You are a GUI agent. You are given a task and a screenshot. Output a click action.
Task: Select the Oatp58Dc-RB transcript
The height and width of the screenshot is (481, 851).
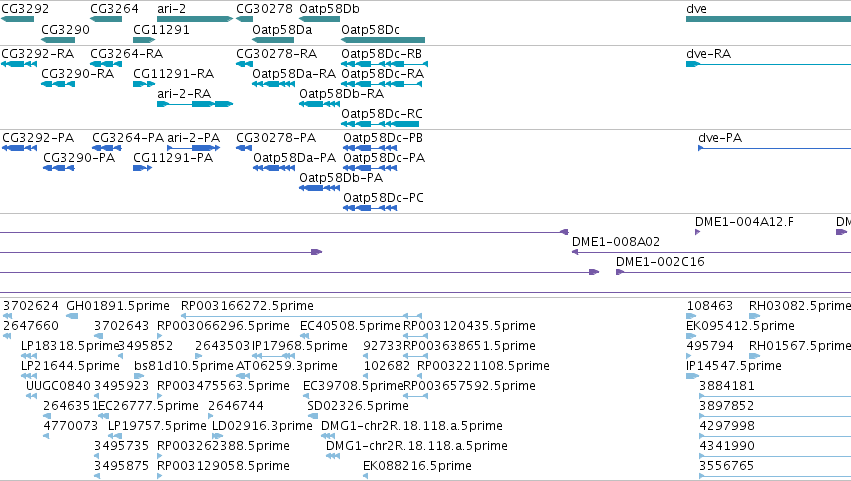click(x=384, y=64)
